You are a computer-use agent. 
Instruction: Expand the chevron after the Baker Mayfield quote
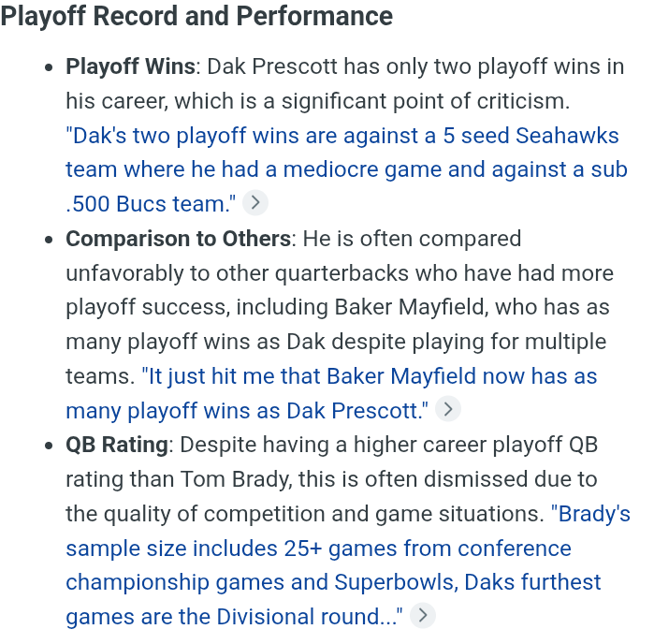click(x=447, y=409)
